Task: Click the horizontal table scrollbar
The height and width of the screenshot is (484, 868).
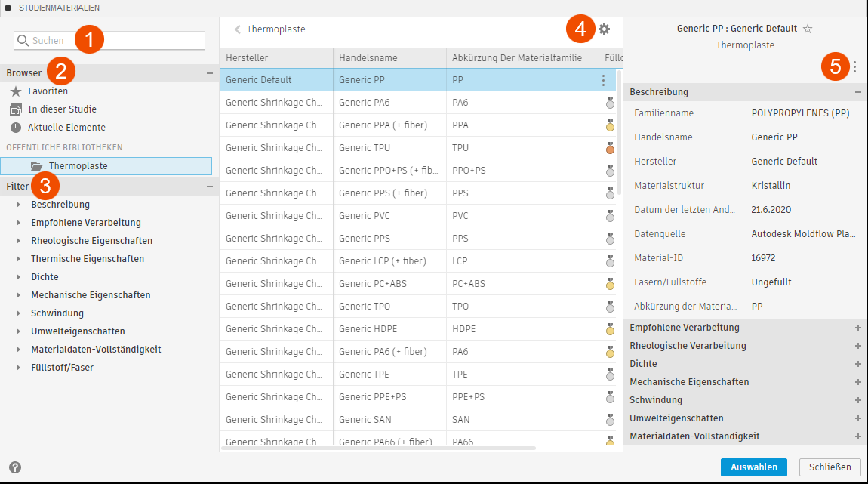Action: 379,448
